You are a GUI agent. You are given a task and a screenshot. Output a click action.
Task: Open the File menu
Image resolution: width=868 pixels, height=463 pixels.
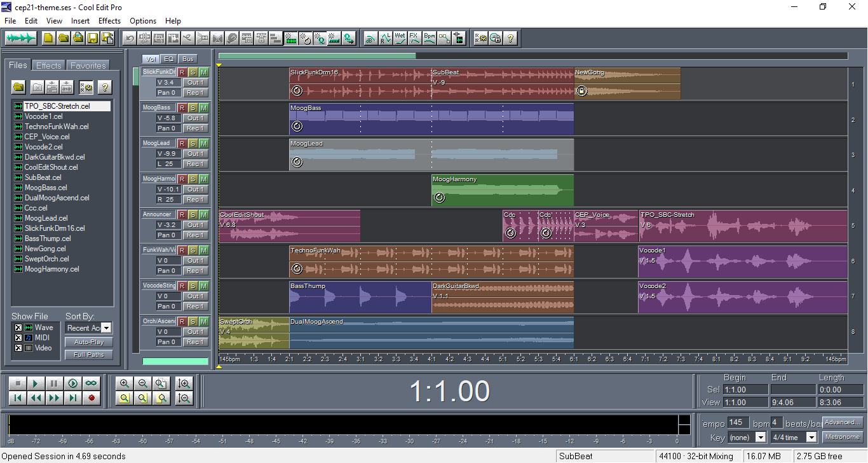click(10, 21)
